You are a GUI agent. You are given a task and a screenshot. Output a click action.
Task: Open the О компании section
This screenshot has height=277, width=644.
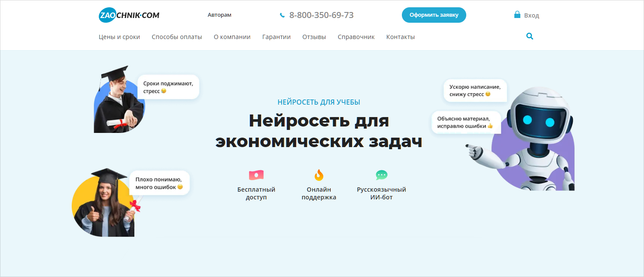[x=232, y=37]
